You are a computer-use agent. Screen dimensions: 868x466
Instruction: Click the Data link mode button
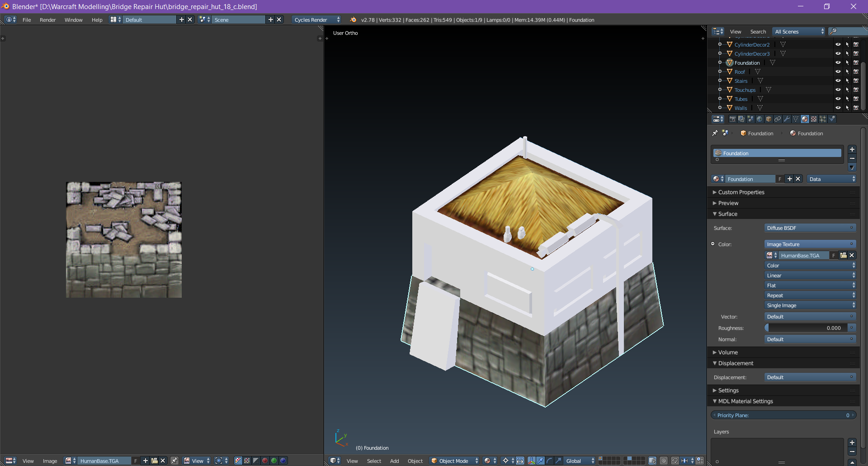click(832, 179)
